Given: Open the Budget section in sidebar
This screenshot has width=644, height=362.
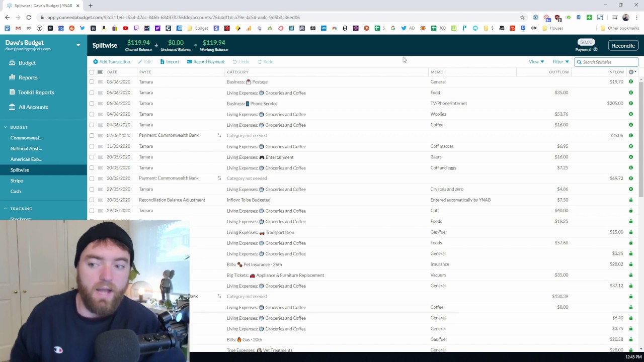Looking at the screenshot, I should pyautogui.click(x=27, y=63).
